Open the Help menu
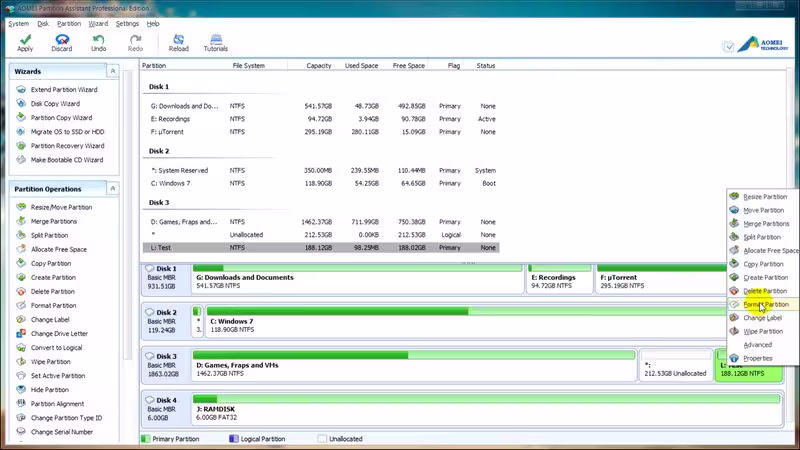800x450 pixels. coord(153,23)
